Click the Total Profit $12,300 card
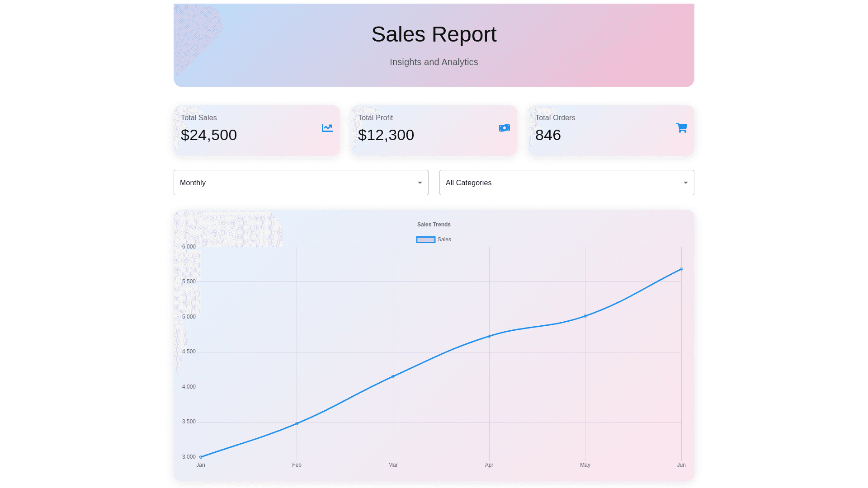 pyautogui.click(x=434, y=131)
